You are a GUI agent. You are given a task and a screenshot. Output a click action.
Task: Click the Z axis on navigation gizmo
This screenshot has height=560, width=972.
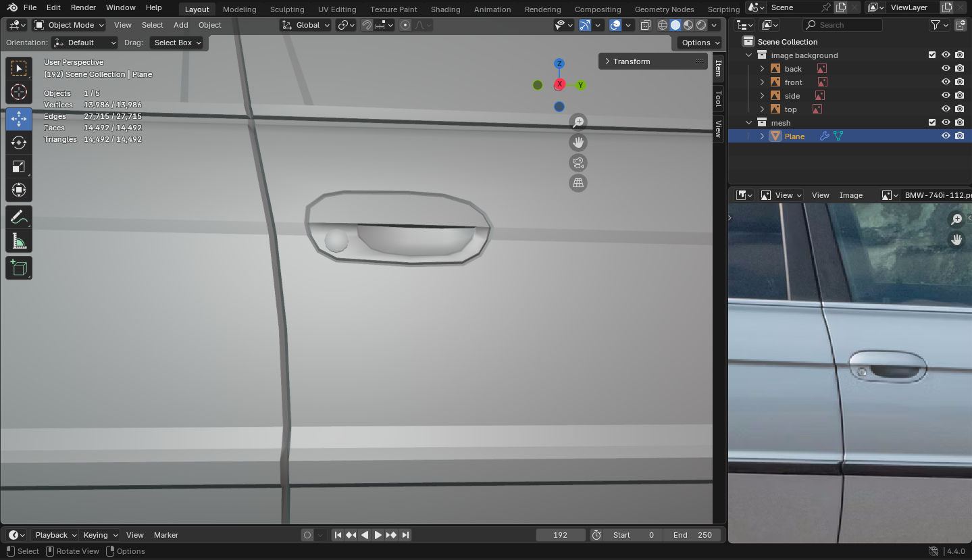pos(559,63)
